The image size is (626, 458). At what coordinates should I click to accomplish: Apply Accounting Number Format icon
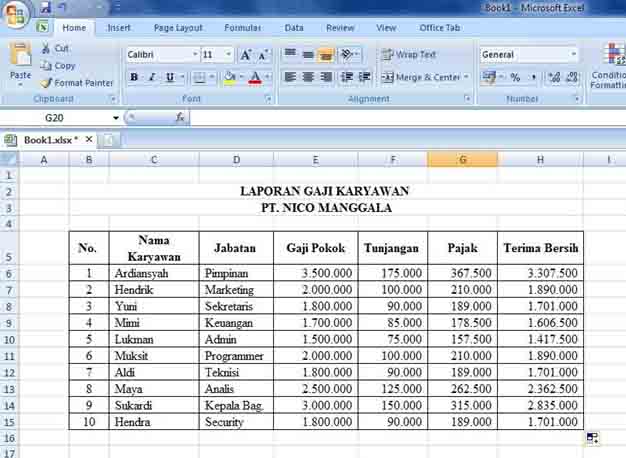click(488, 77)
